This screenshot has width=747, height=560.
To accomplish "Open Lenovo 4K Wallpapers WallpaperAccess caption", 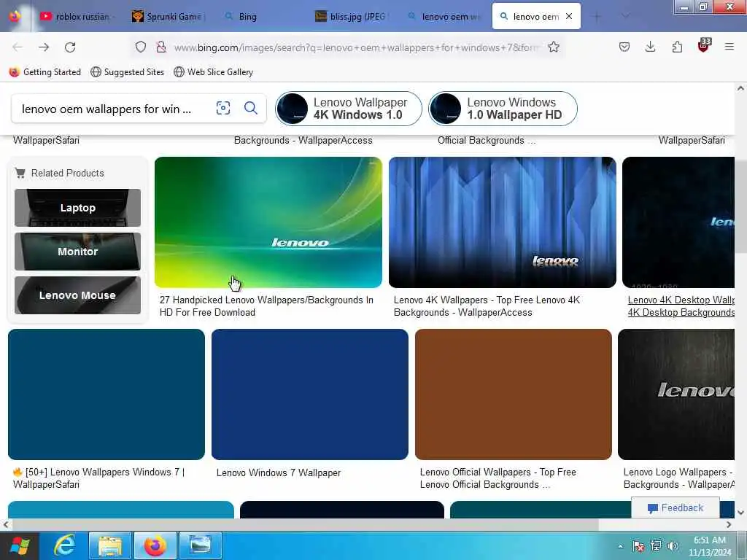I will pyautogui.click(x=487, y=306).
